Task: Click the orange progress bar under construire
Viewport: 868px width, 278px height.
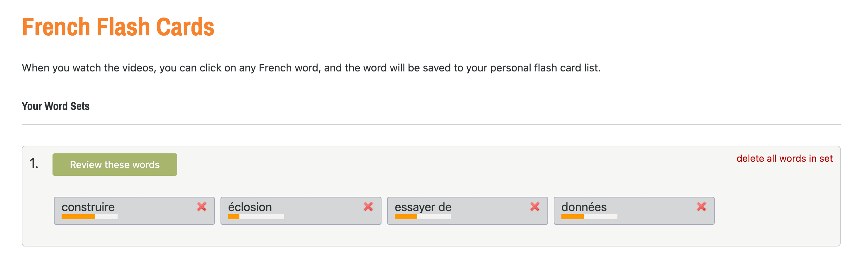Action: pos(89,217)
